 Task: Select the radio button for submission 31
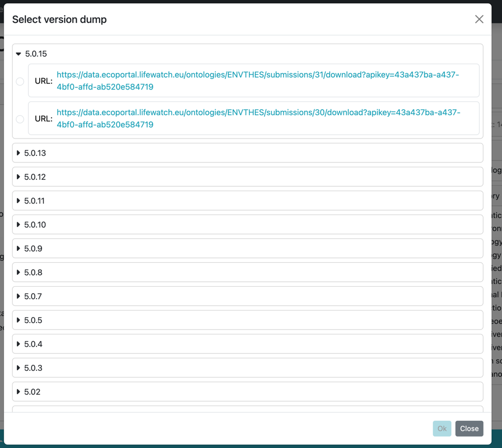coord(20,80)
